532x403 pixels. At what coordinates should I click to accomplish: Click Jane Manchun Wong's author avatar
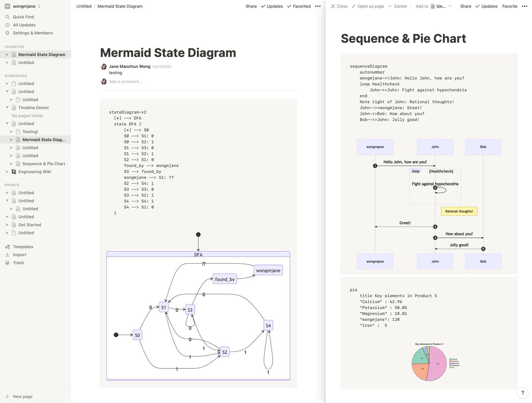coord(104,67)
